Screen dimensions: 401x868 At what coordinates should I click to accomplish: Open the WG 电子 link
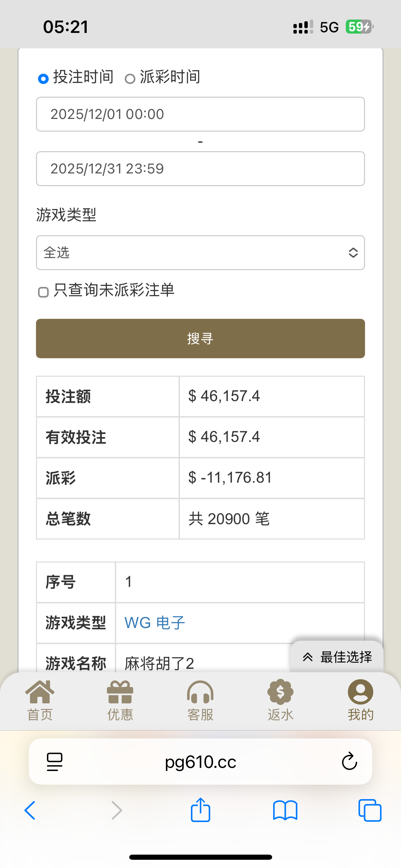point(155,623)
